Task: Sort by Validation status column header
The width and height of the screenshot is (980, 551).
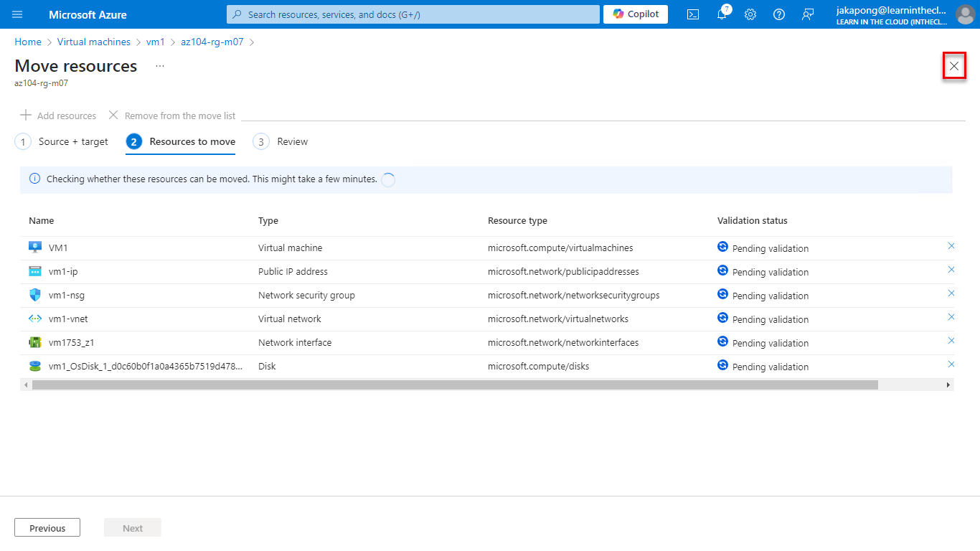Action: tap(753, 221)
